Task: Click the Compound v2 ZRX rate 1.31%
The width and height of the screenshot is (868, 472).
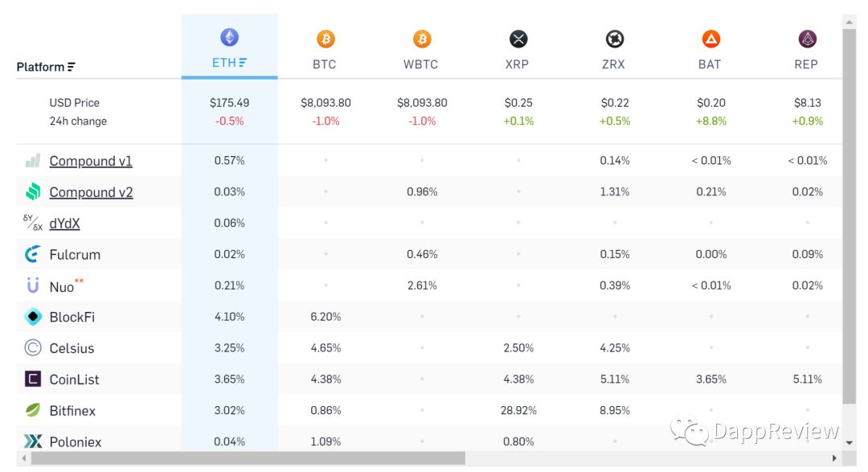Action: click(x=615, y=191)
